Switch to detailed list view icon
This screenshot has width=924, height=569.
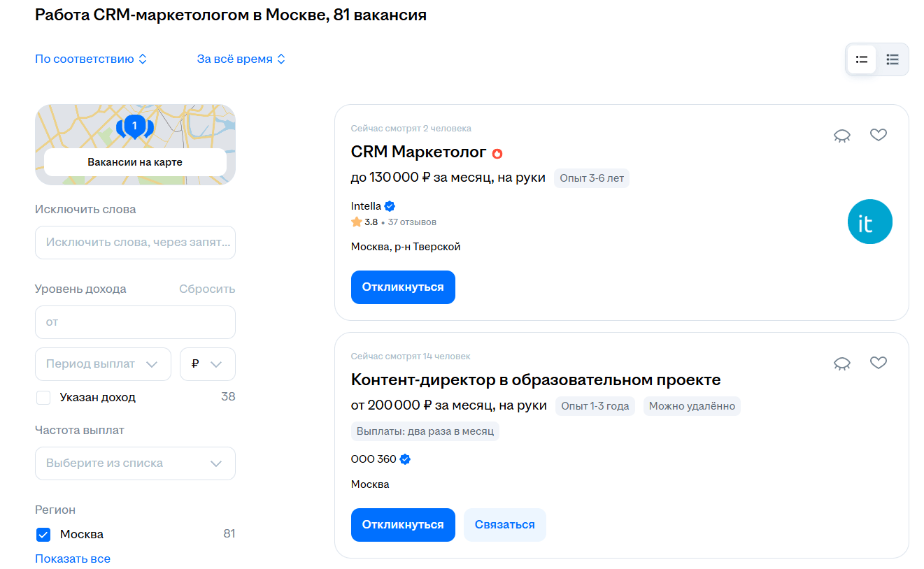tap(893, 59)
